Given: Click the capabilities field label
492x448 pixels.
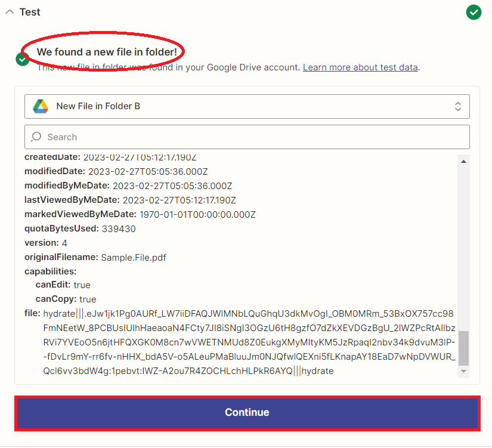Looking at the screenshot, I should [x=49, y=271].
